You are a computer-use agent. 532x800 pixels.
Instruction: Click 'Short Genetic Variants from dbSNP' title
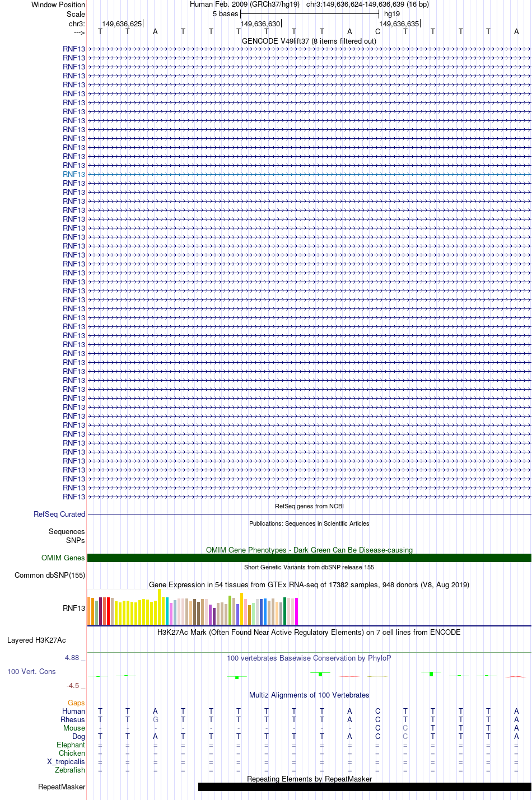tap(309, 567)
